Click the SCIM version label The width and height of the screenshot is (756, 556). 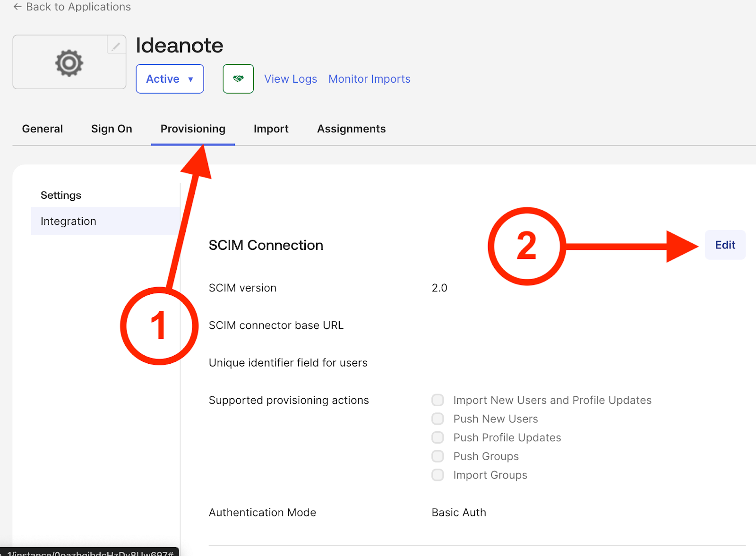(242, 288)
